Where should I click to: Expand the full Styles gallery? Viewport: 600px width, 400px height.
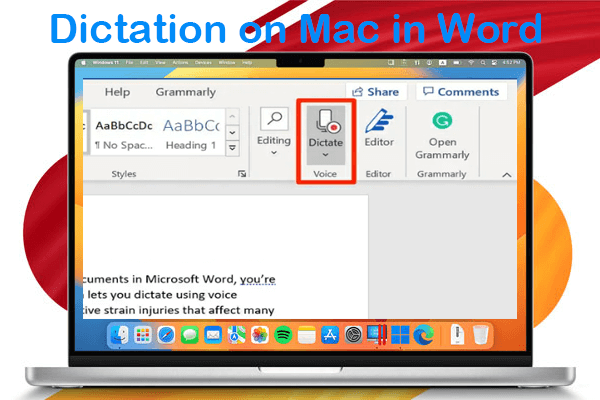tap(232, 148)
